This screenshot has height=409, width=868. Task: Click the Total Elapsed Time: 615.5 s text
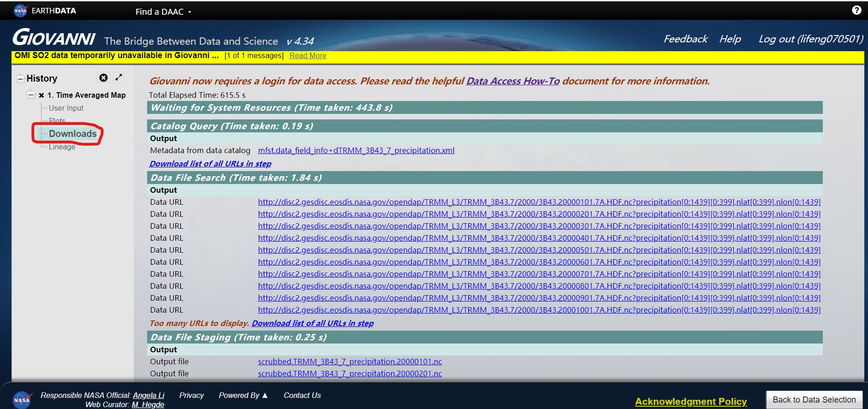[197, 95]
